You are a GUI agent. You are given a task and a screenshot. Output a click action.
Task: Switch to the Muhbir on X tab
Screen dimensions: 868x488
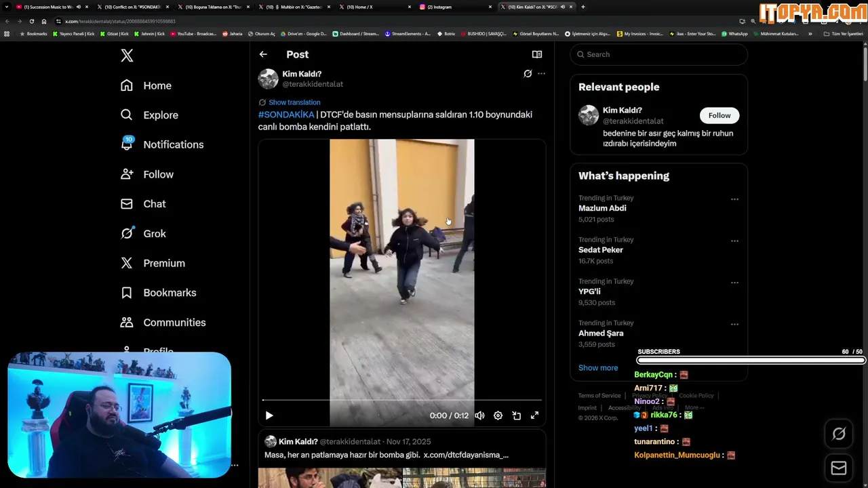(294, 7)
